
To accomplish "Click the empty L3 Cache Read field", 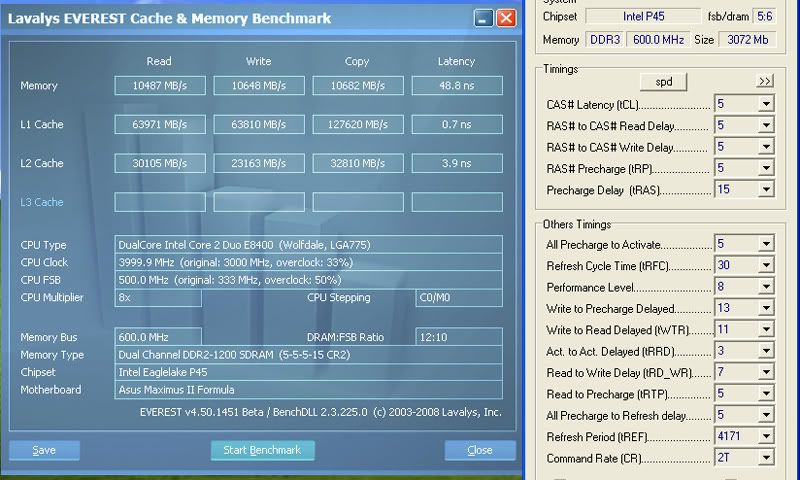I will click(x=160, y=202).
